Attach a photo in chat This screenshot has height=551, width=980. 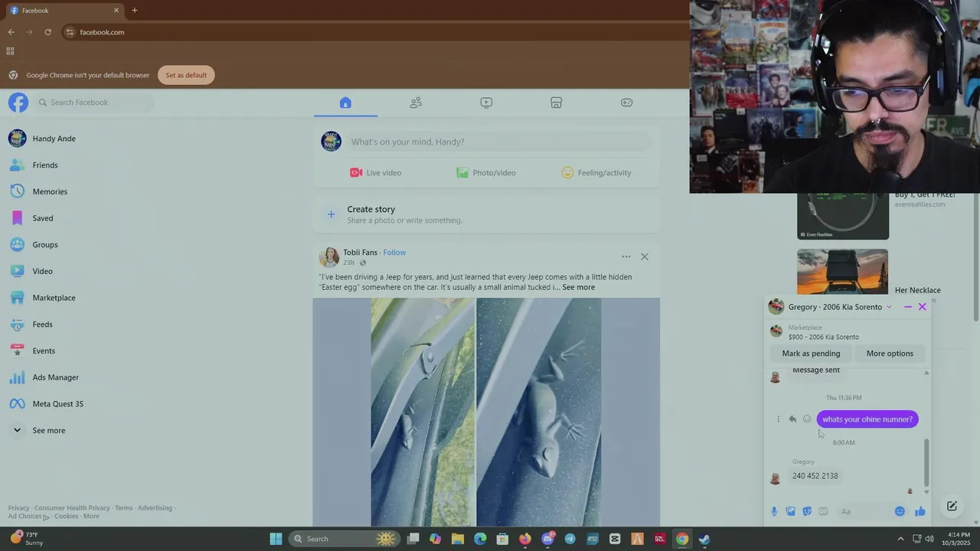point(790,511)
